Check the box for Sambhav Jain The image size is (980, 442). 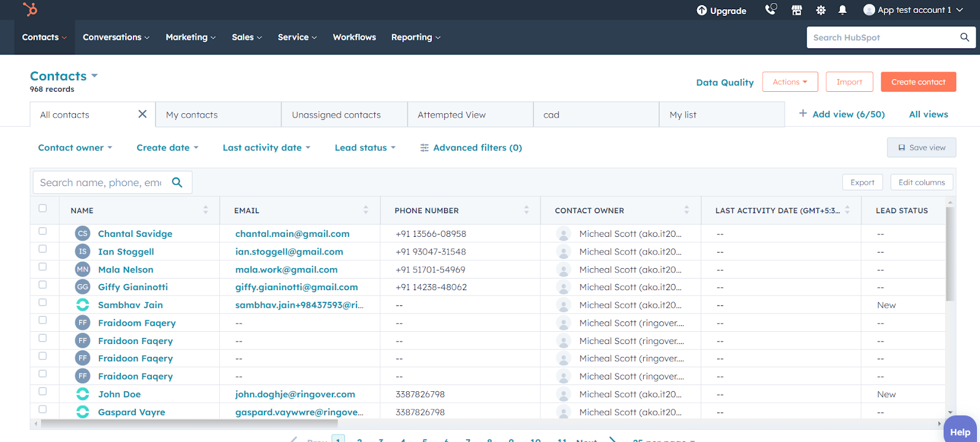point(43,302)
